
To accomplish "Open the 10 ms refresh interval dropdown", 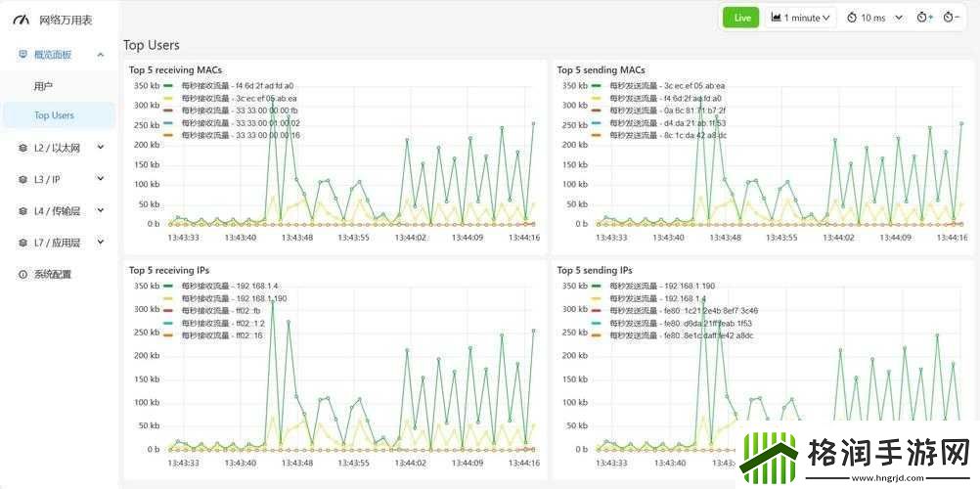I will click(x=874, y=18).
